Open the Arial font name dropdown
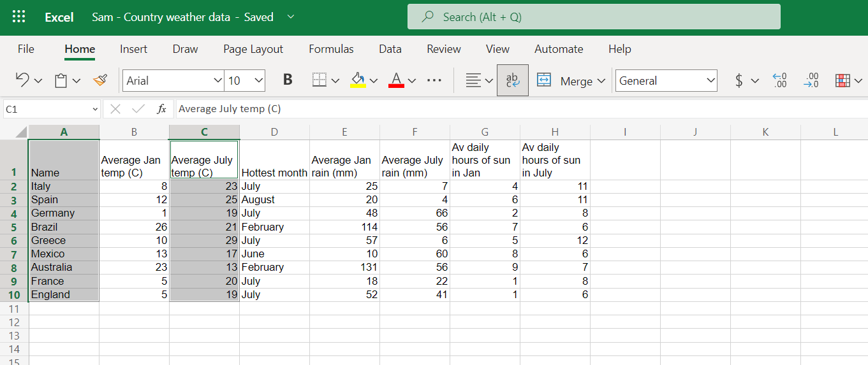The width and height of the screenshot is (868, 365). tap(218, 80)
